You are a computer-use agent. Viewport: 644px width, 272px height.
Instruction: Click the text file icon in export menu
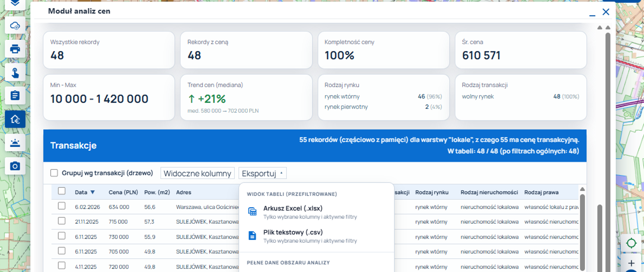pos(252,235)
